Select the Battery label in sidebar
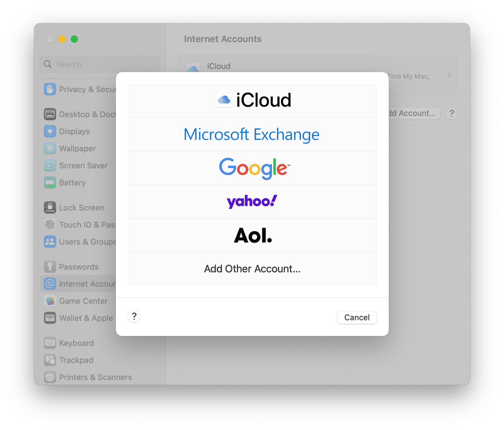The image size is (504, 430). [73, 182]
